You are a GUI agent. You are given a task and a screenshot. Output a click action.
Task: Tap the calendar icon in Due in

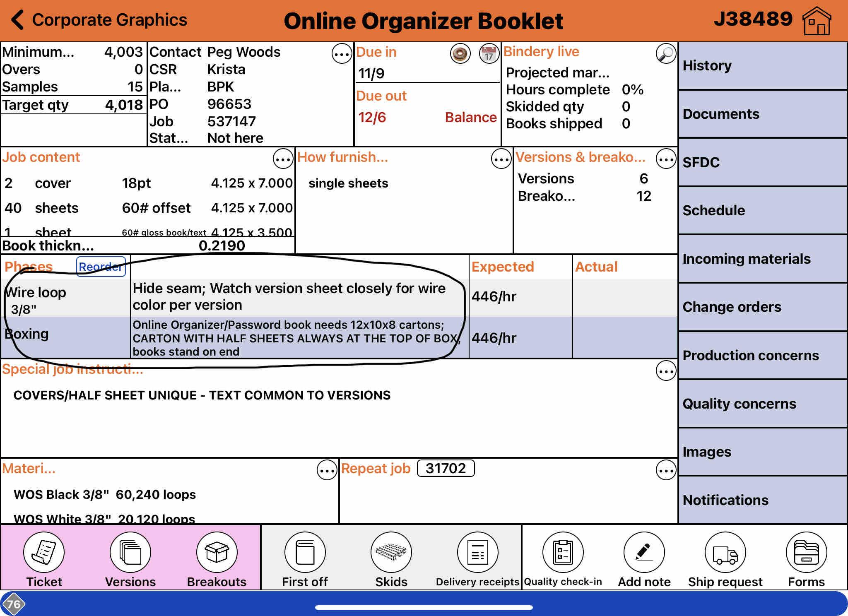[x=489, y=54]
